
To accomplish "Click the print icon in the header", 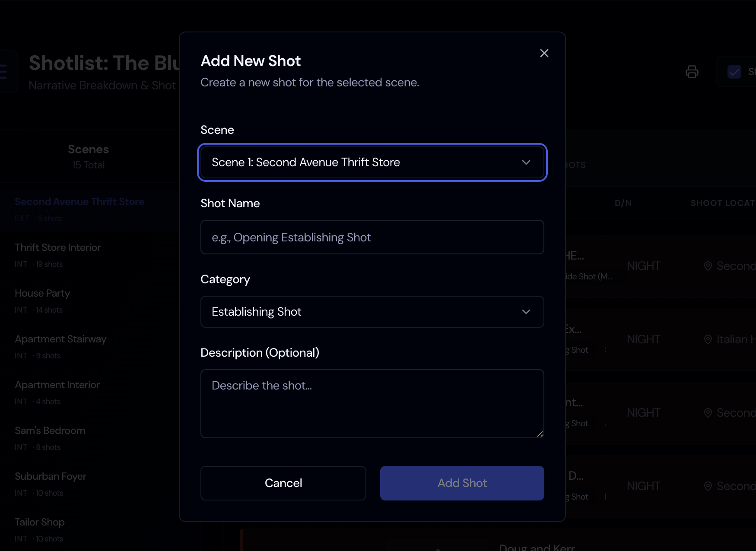I will coord(692,72).
